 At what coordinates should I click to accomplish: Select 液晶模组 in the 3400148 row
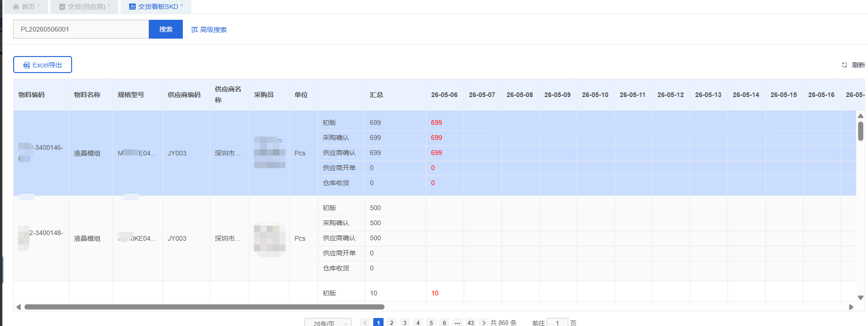87,238
